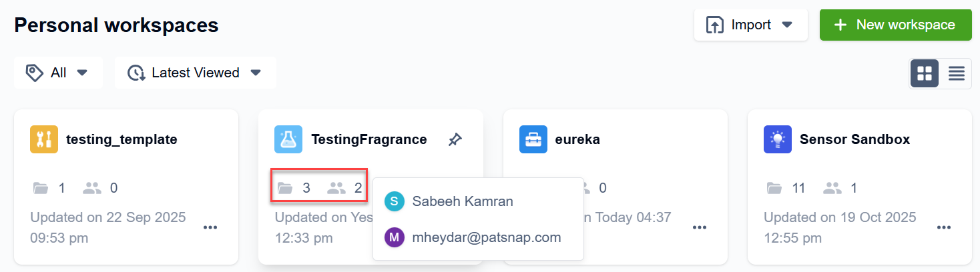This screenshot has width=980, height=272.
Task: Switch to grid view layout
Action: coord(925,73)
